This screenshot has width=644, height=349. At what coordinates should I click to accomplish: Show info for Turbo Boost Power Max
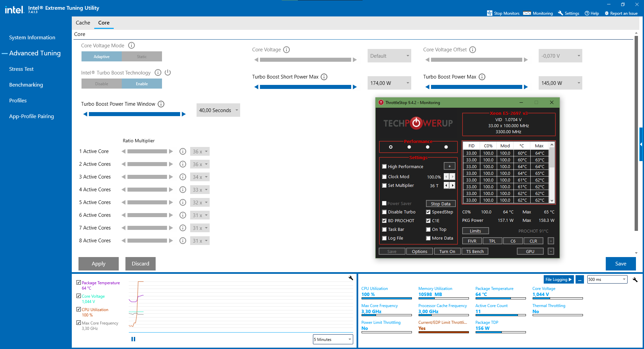(482, 77)
